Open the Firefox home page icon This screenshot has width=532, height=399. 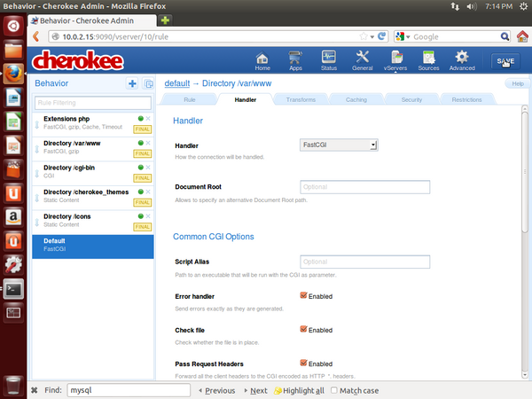click(522, 36)
